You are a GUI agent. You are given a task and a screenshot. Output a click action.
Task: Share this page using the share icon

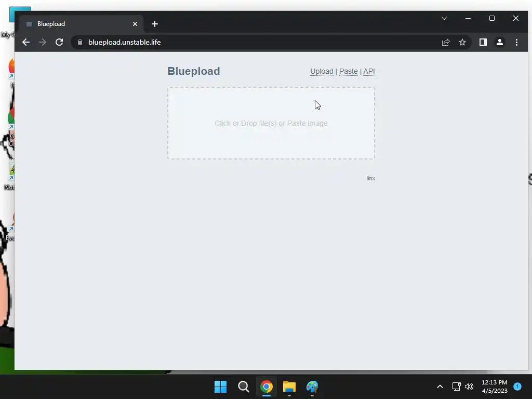[x=445, y=42]
